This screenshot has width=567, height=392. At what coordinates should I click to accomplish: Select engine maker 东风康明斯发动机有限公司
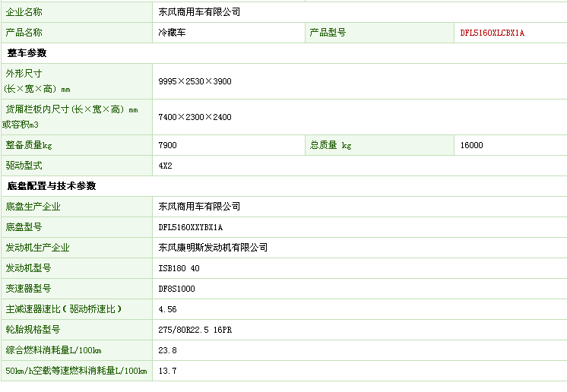point(213,248)
